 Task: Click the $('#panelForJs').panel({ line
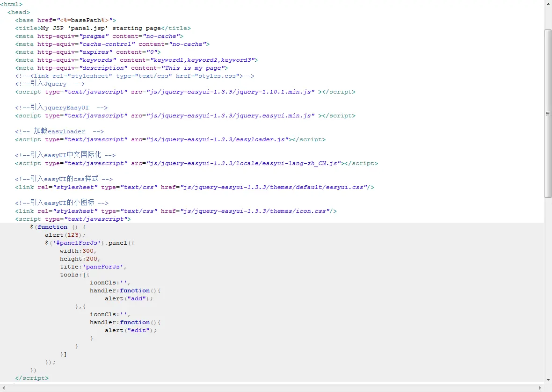coord(89,243)
